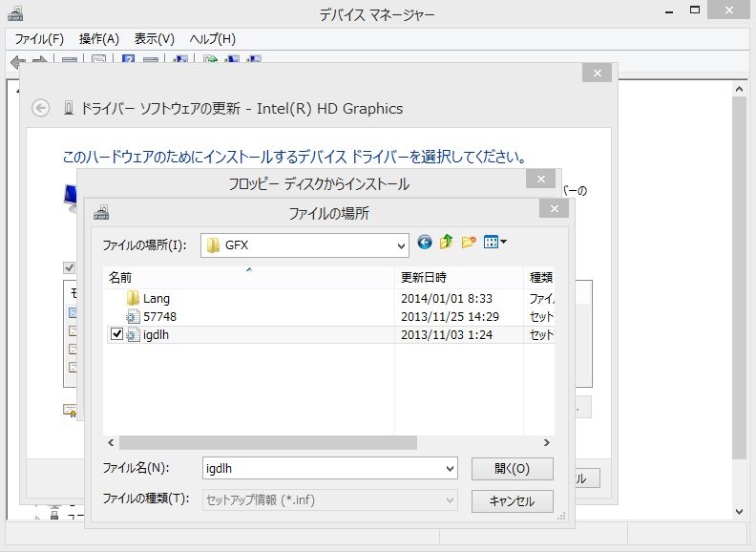Click forward arrow in Device Manager toolbar
Screen dimensions: 756x552
coord(39,61)
